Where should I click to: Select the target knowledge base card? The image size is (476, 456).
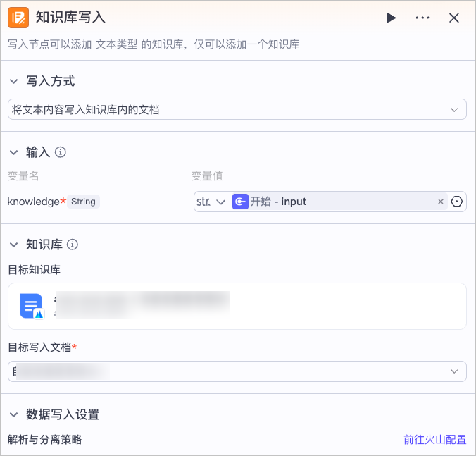(x=237, y=306)
